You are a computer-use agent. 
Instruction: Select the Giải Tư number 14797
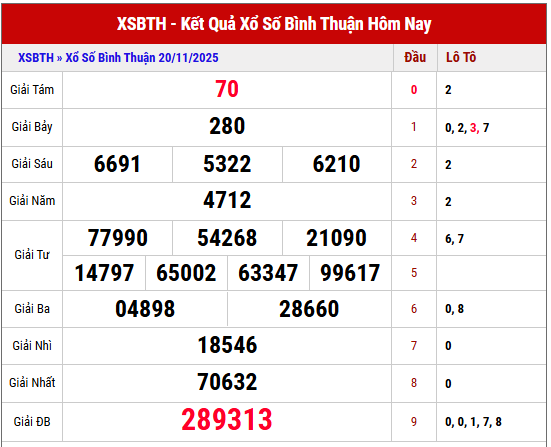pos(104,273)
